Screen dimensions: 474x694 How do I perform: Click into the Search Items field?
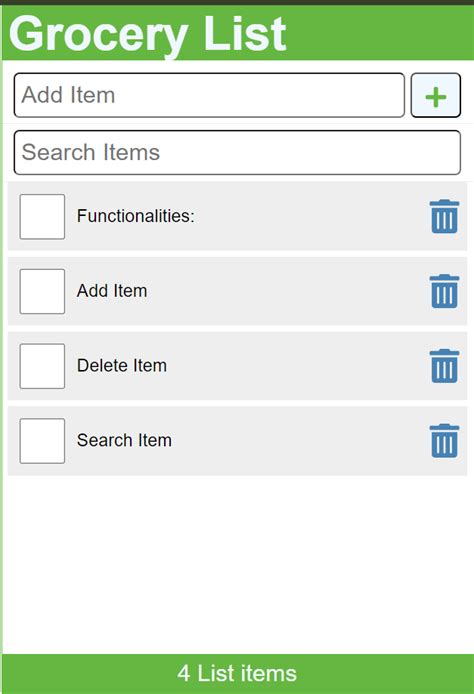click(x=237, y=152)
